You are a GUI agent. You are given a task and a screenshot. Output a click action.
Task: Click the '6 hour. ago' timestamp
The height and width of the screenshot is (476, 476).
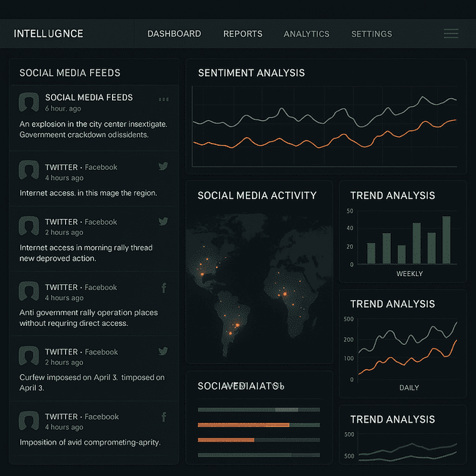[x=63, y=108]
